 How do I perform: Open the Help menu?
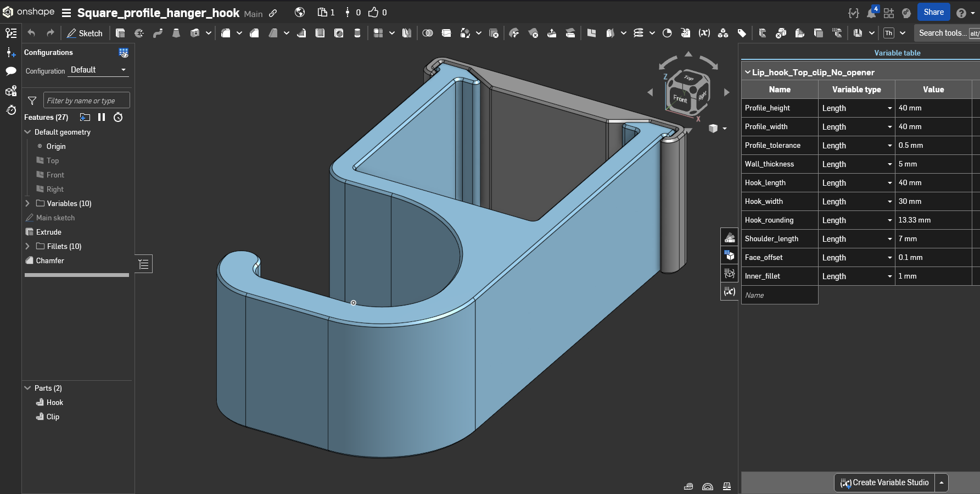965,13
